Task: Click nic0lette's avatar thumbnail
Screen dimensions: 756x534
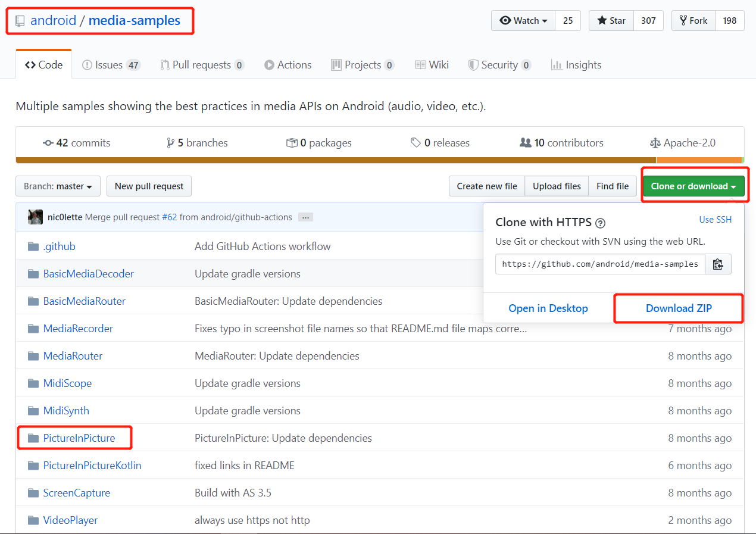Action: click(x=35, y=217)
